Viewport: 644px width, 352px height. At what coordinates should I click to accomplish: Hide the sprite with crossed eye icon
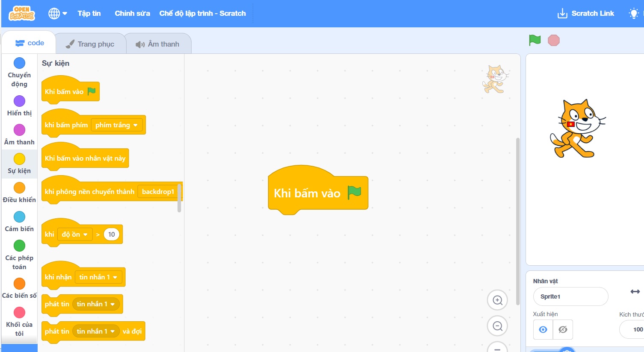click(x=563, y=329)
